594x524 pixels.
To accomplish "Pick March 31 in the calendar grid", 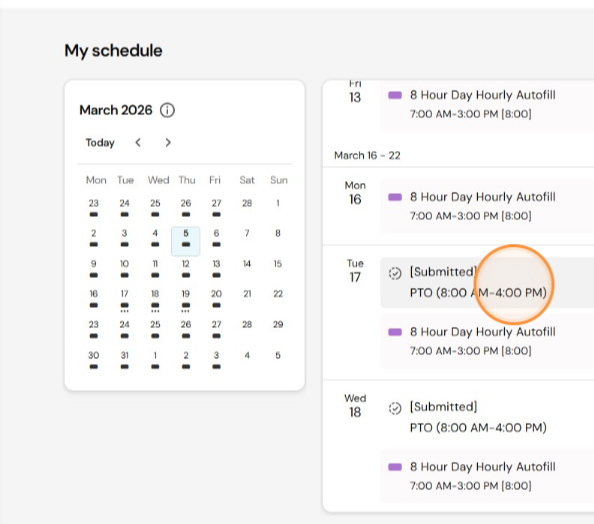I will [124, 360].
